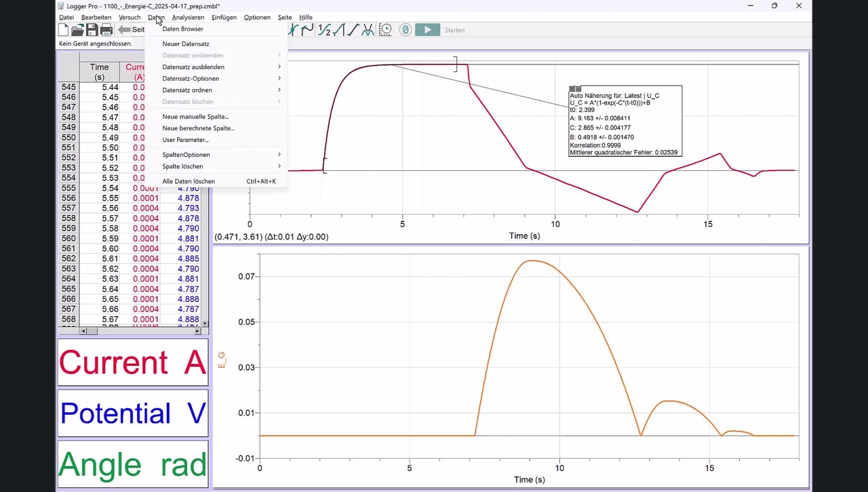Click the zero sensor icon

[406, 30]
